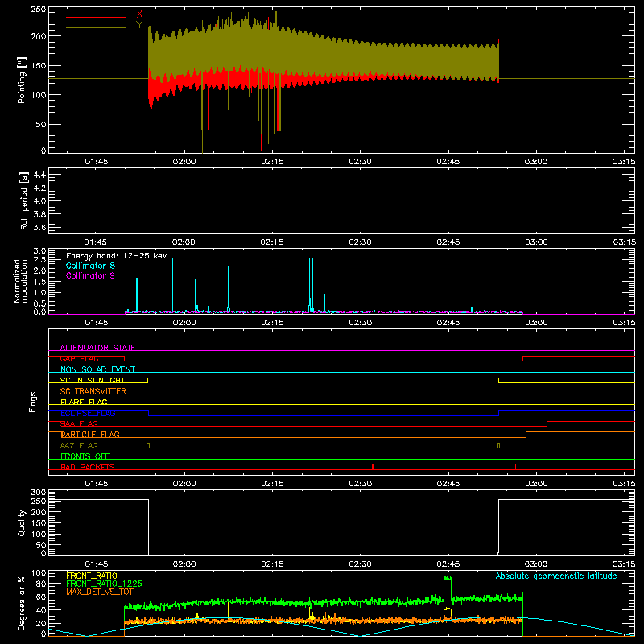Click the white roll period trace line
This screenshot has width=644, height=644.
341,196
